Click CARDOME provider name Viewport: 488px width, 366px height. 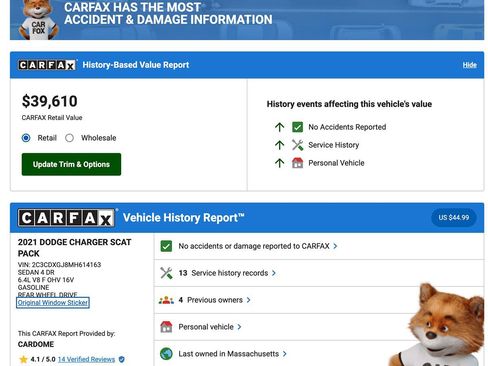(x=36, y=344)
